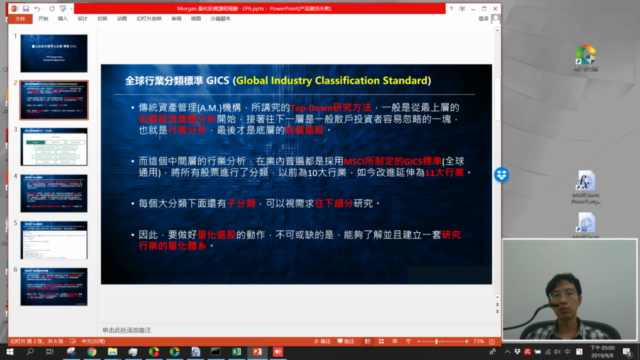Screen dimensions: 640x360
Task: Open Windows taskbar search
Action: (30, 352)
